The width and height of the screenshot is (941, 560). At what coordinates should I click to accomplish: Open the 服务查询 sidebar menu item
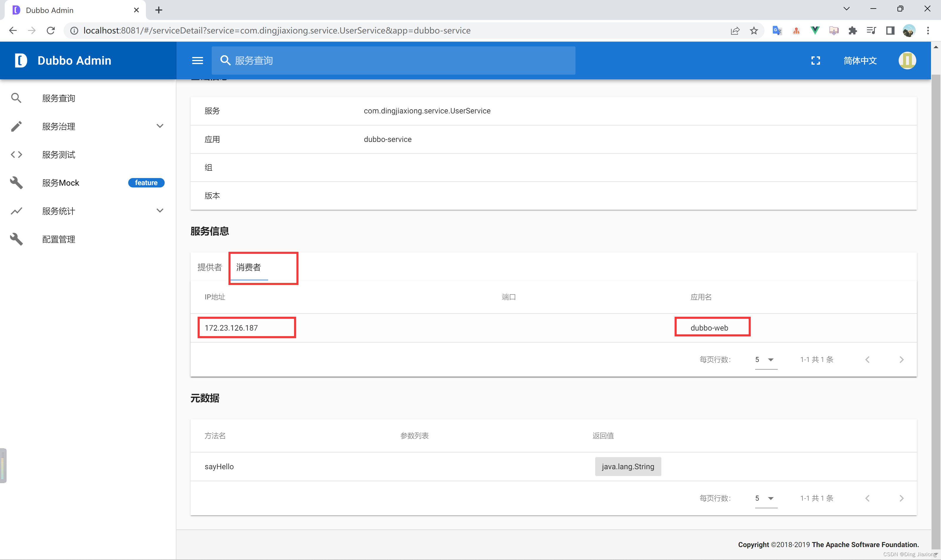click(x=88, y=98)
